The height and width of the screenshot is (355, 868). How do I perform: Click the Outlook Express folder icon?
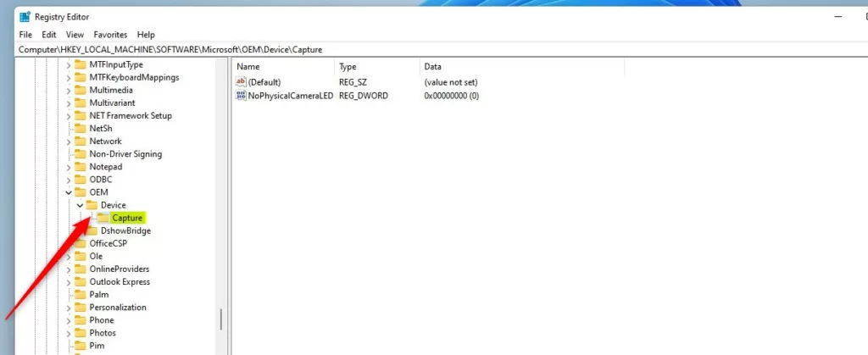coord(81,281)
